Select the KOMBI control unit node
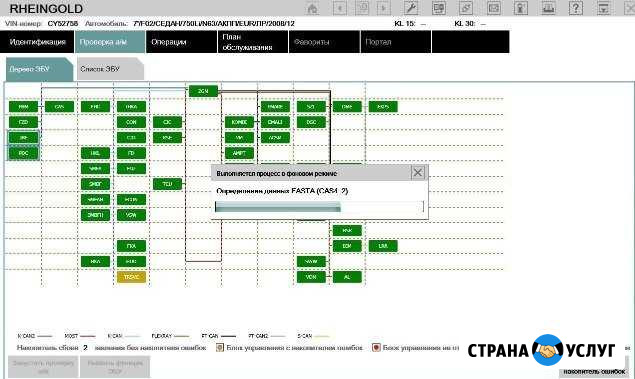Screen dimensions: 635x379 click(x=239, y=122)
